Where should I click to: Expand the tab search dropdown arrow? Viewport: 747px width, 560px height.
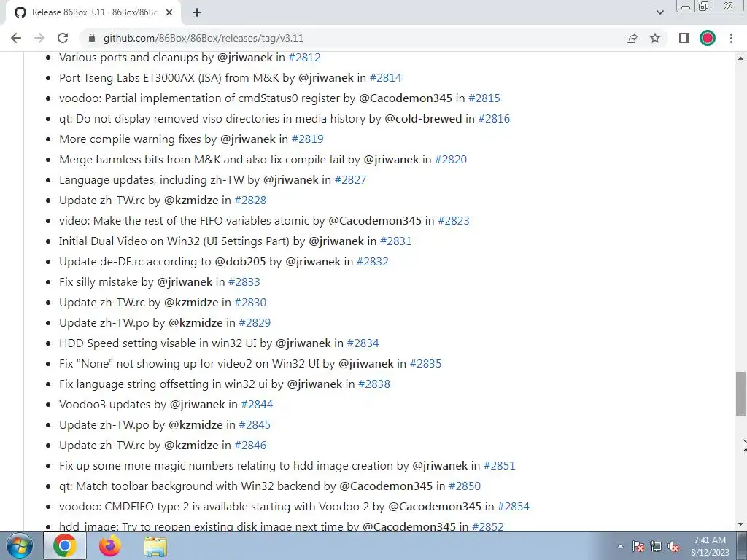tap(659, 12)
